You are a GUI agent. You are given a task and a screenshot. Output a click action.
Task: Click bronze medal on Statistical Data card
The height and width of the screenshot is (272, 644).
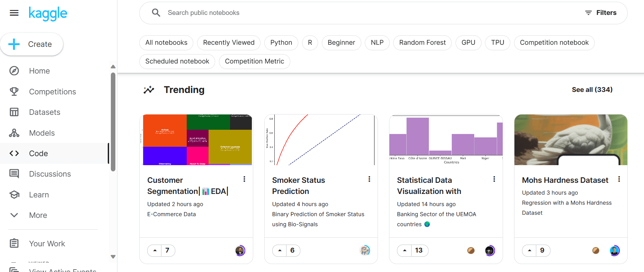[471, 250]
